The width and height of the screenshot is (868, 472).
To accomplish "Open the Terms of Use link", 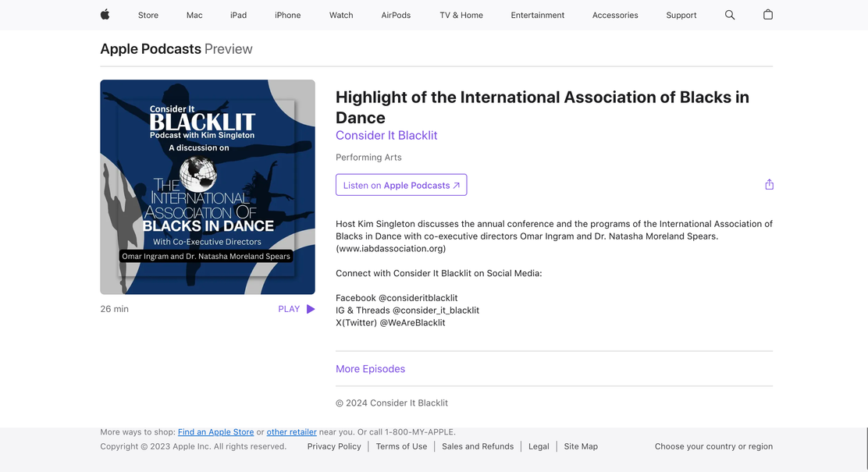I will [401, 446].
